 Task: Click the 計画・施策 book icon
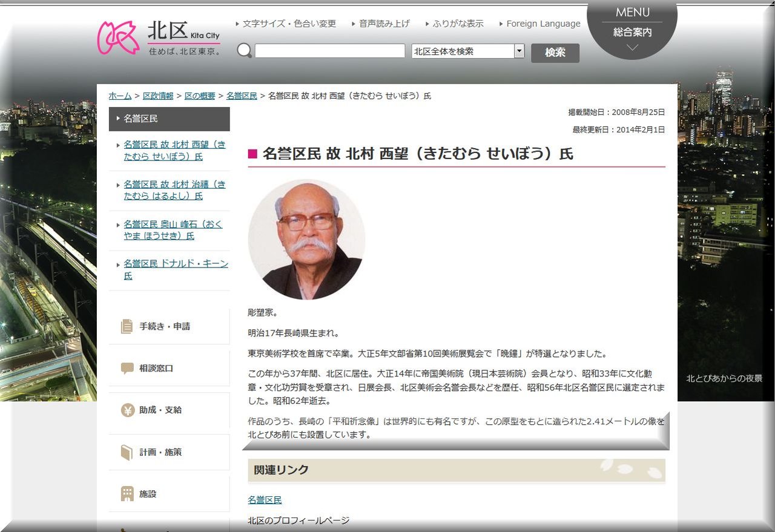[127, 452]
